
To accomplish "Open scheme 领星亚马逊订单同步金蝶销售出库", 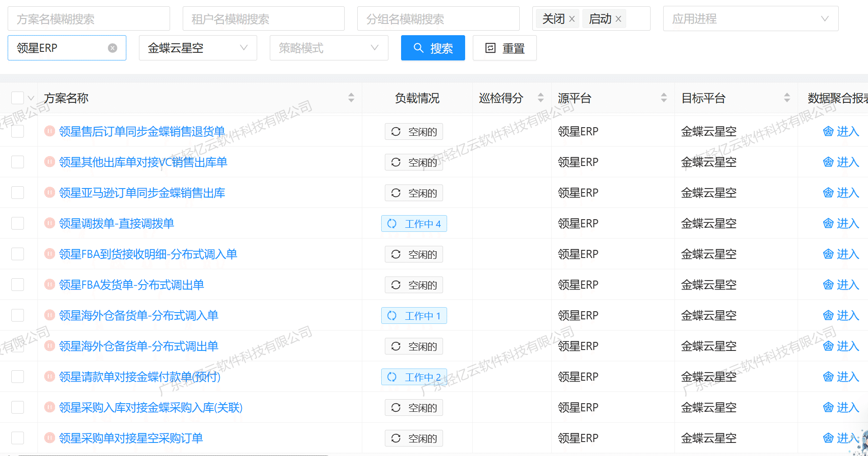I will pos(142,193).
